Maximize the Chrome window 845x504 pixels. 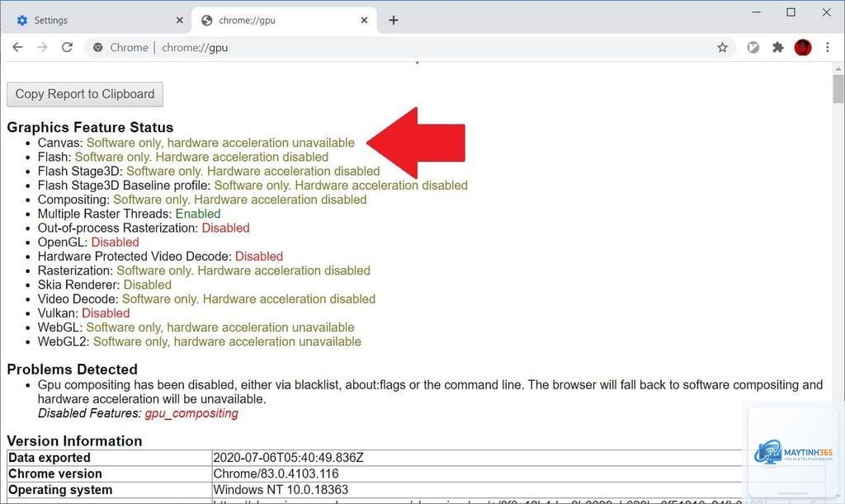pyautogui.click(x=791, y=12)
